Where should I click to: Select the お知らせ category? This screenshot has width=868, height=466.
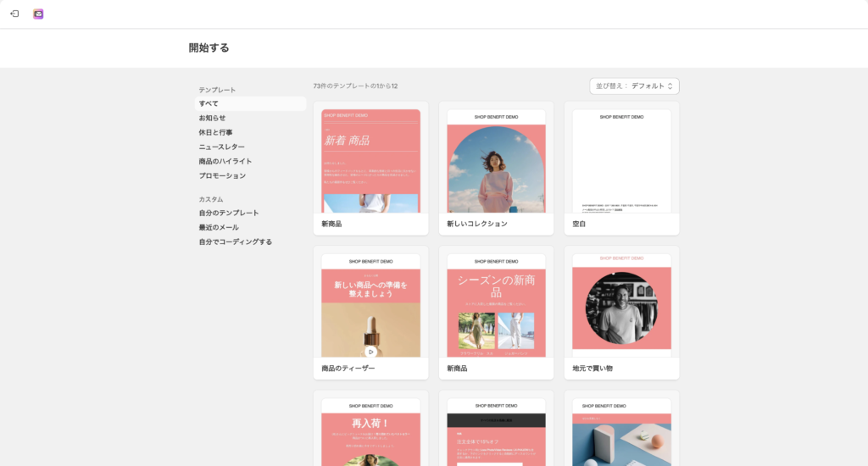(x=212, y=118)
